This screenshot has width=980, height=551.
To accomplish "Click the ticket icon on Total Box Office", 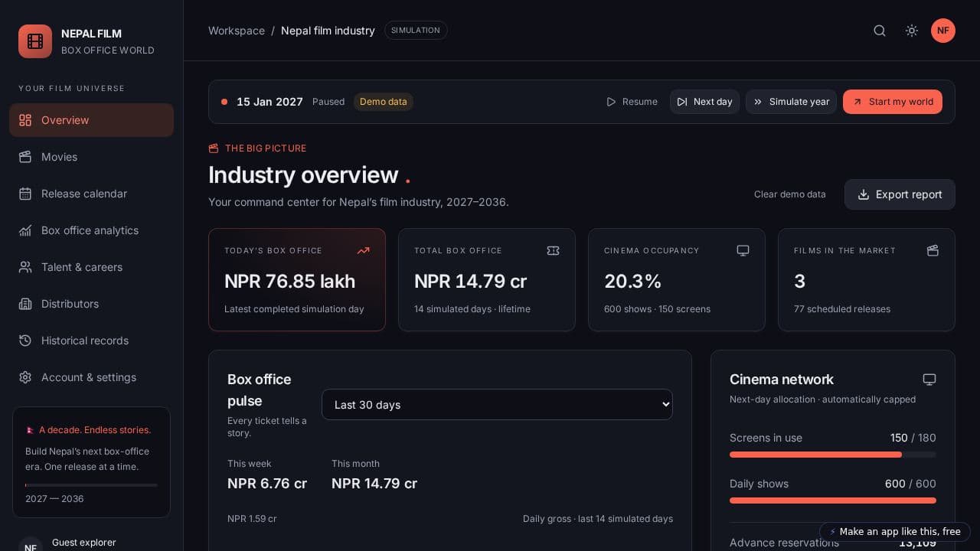I will coord(554,250).
